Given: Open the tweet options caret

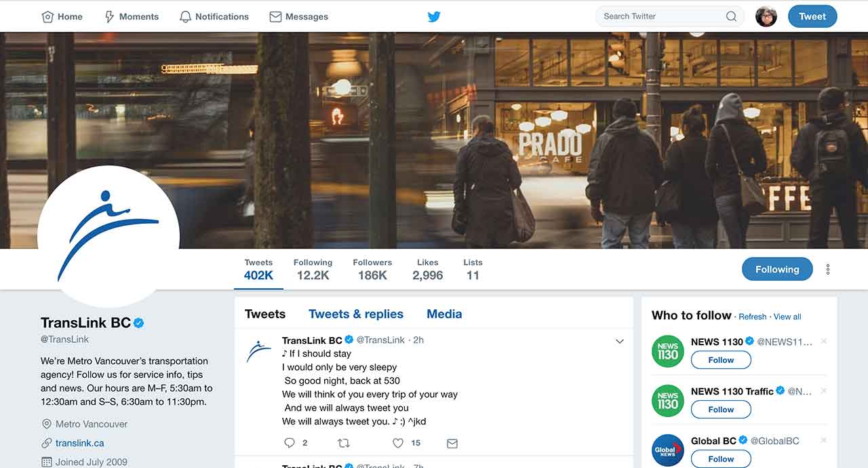Looking at the screenshot, I should [619, 341].
